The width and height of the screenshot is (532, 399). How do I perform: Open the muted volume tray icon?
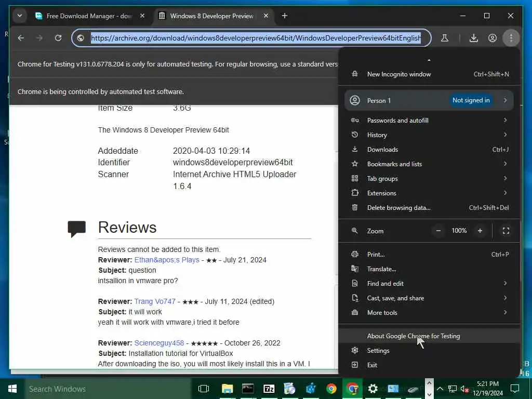tap(464, 389)
